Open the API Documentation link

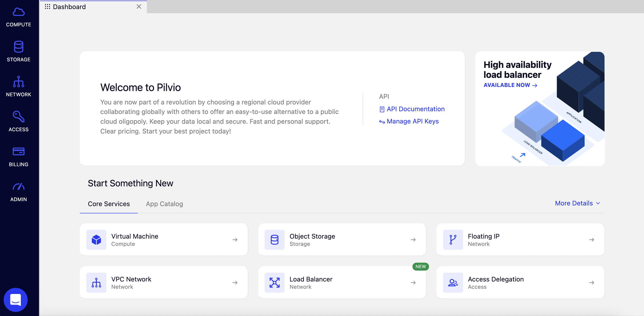415,109
